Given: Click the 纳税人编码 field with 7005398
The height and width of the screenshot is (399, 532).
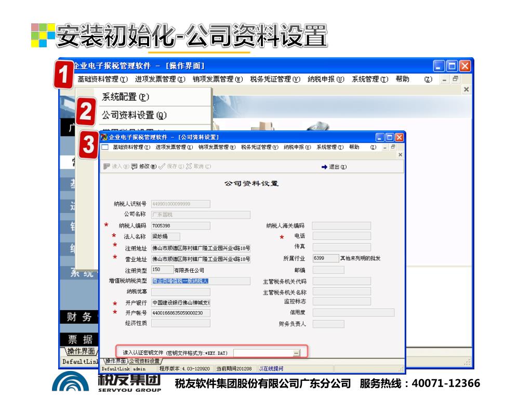Looking at the screenshot, I should click(180, 225).
